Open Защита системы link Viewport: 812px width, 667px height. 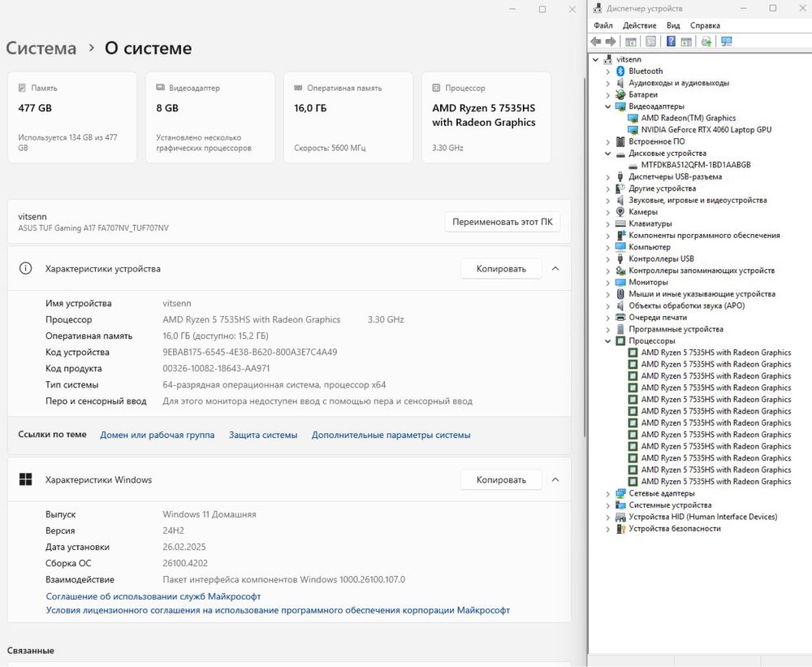coord(263,435)
